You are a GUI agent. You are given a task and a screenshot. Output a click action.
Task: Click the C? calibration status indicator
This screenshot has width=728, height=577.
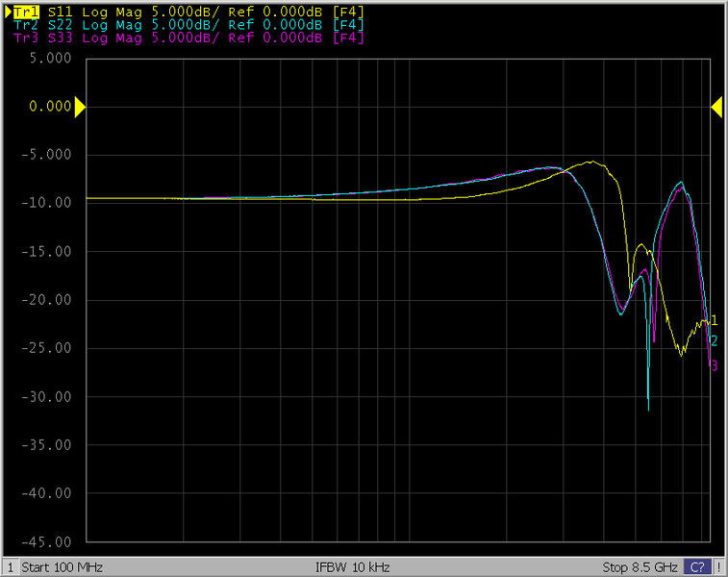click(x=698, y=567)
